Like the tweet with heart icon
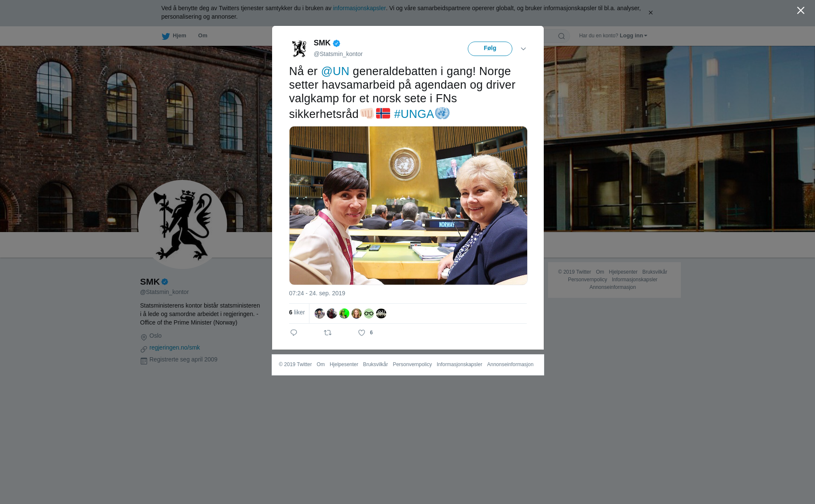 click(x=362, y=333)
